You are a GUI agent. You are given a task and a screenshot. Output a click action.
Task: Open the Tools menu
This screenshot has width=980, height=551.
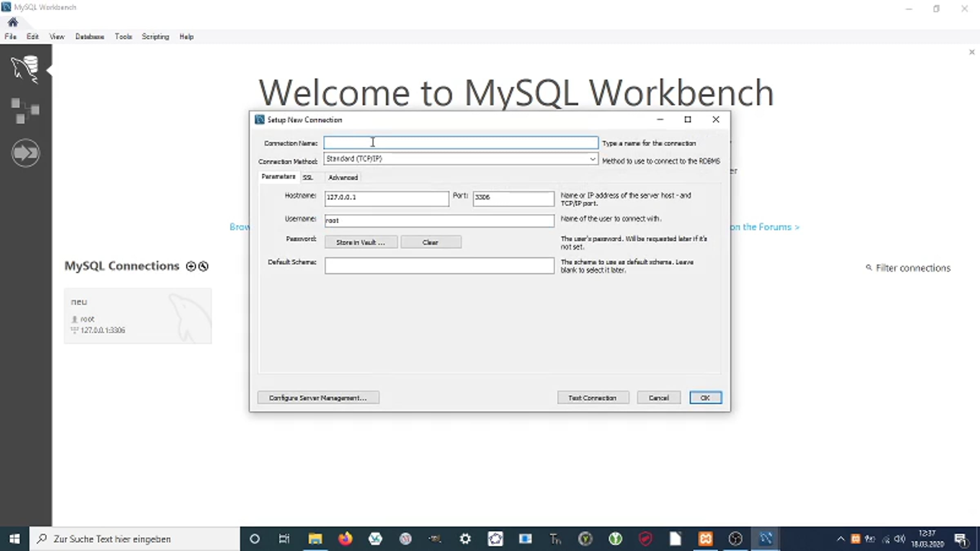(x=123, y=37)
